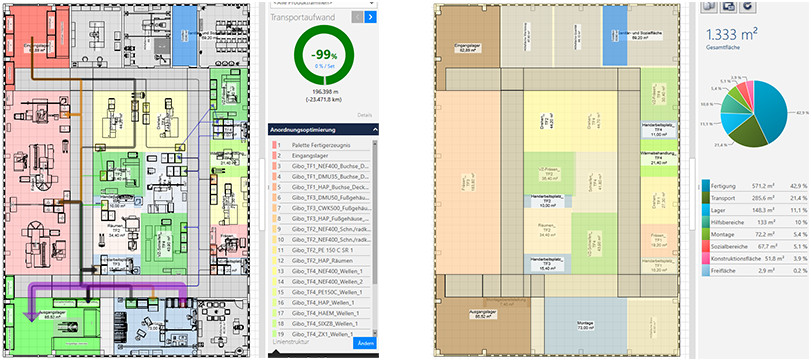Click the Sozialbereiche legend color swatch
Image resolution: width=811 pixels, height=360 pixels.
point(705,247)
